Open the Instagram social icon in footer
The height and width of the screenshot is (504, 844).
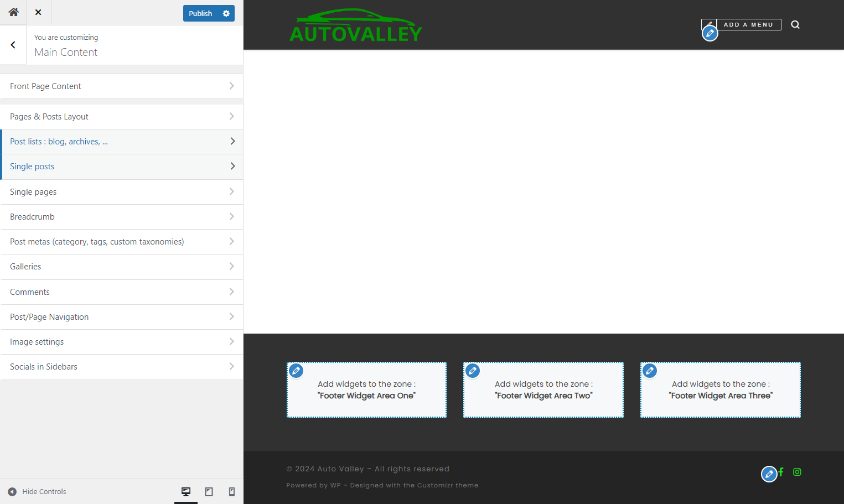(797, 472)
